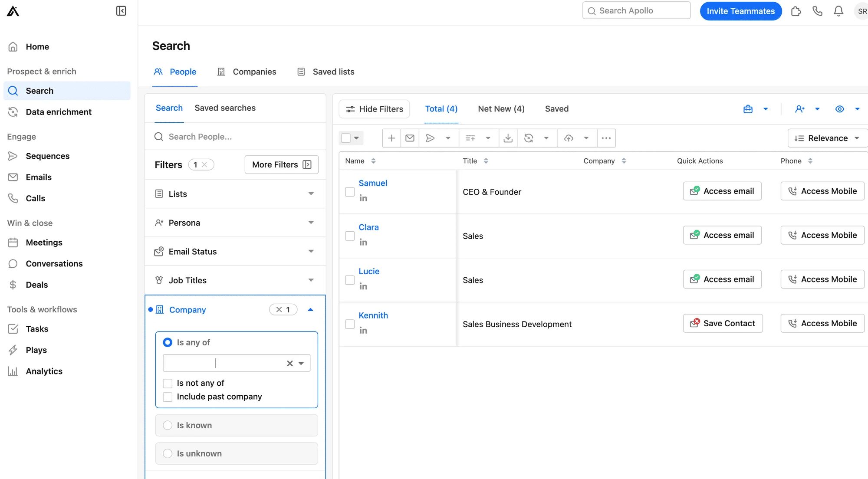Click the Invite Teammates button
Image resolution: width=868 pixels, height=479 pixels.
pyautogui.click(x=740, y=11)
